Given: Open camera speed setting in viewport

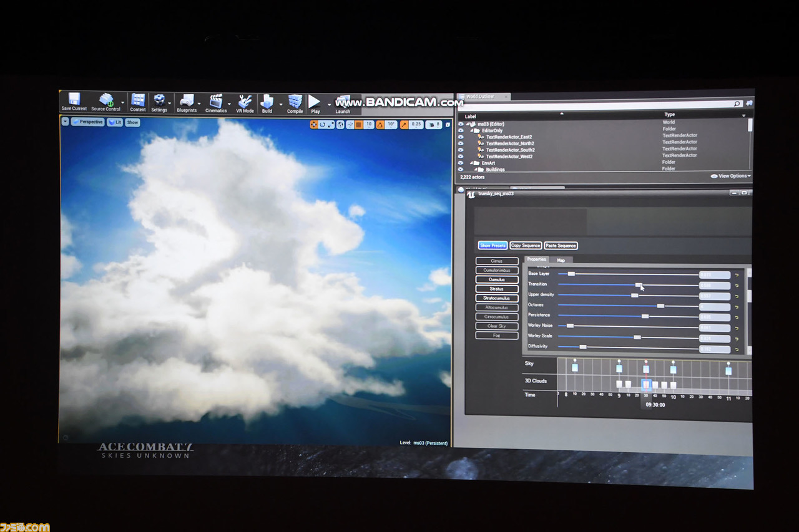Looking at the screenshot, I should tap(434, 125).
